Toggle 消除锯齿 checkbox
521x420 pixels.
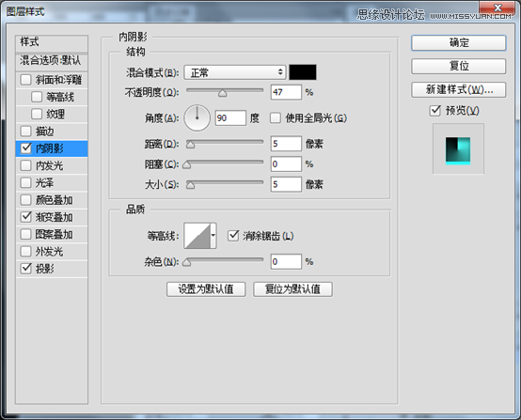233,236
